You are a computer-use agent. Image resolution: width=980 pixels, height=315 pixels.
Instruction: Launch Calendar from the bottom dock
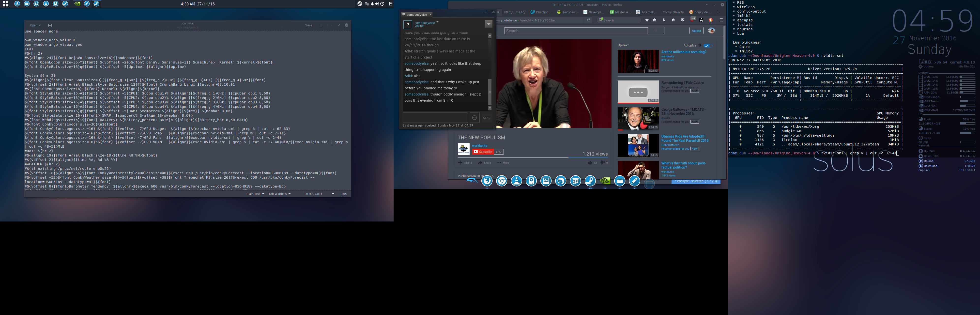coord(575,181)
